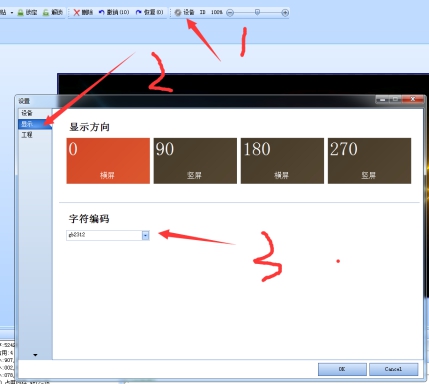The image size is (429, 384).
Task: Click the zoom out minus icon
Action: [230, 13]
